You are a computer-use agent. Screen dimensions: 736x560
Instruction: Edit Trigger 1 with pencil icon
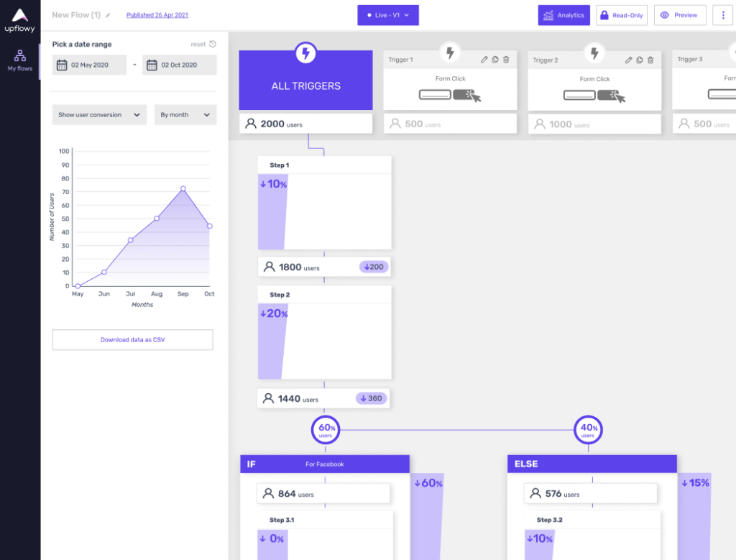point(484,60)
